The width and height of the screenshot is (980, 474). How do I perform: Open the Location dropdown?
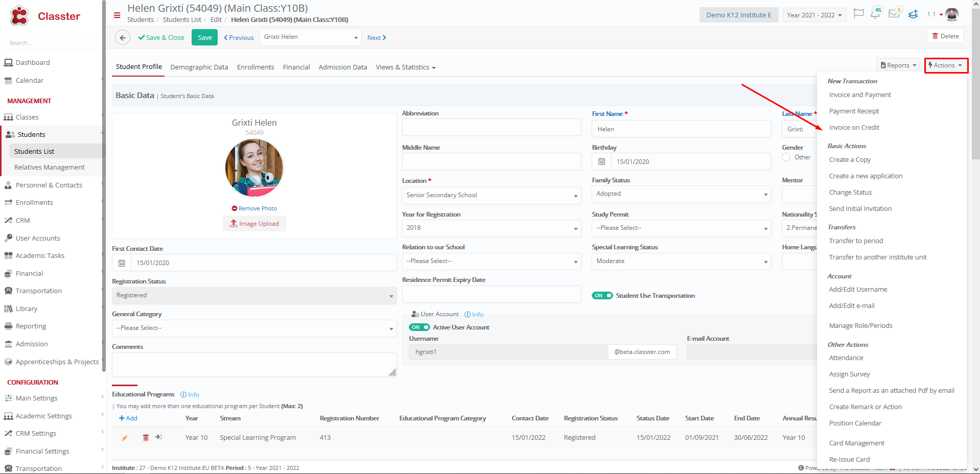(x=492, y=195)
